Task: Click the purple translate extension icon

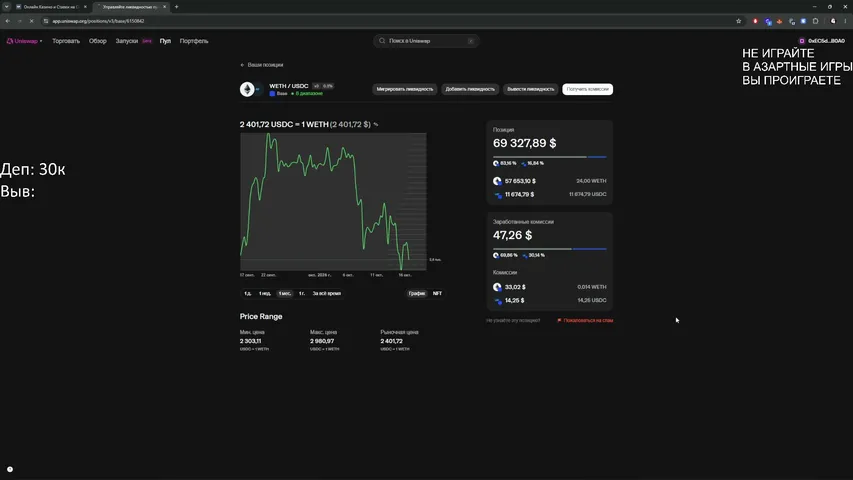Action: [768, 21]
